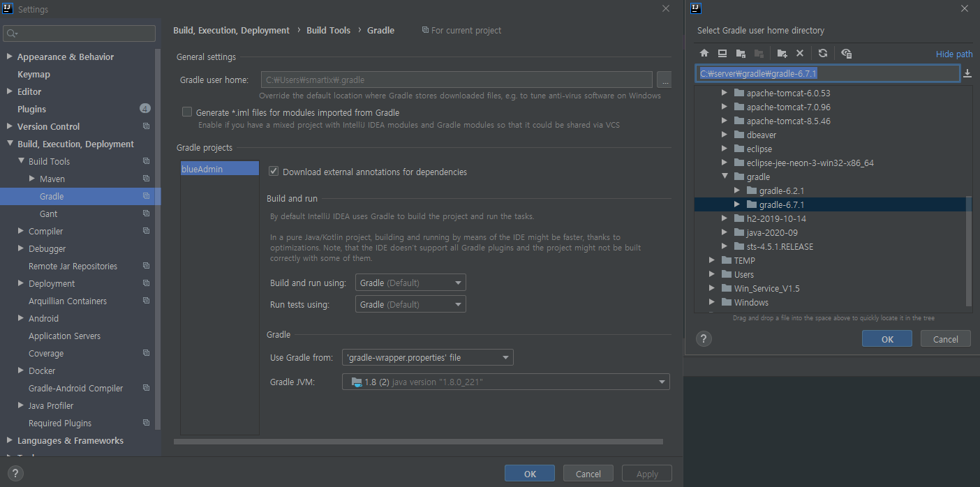Screen dimensions: 980x487
Task: Click horizontal scrollbar below Gradle settings
Action: pyautogui.click(x=417, y=441)
